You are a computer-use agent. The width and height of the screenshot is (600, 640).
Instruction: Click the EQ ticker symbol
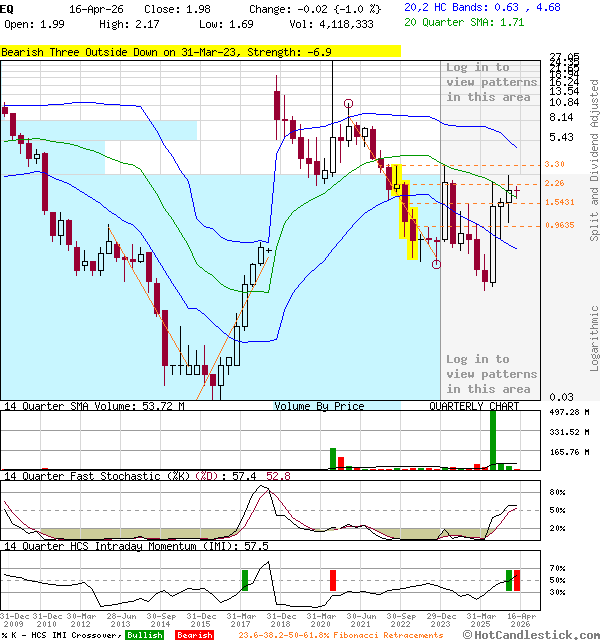[x=7, y=8]
